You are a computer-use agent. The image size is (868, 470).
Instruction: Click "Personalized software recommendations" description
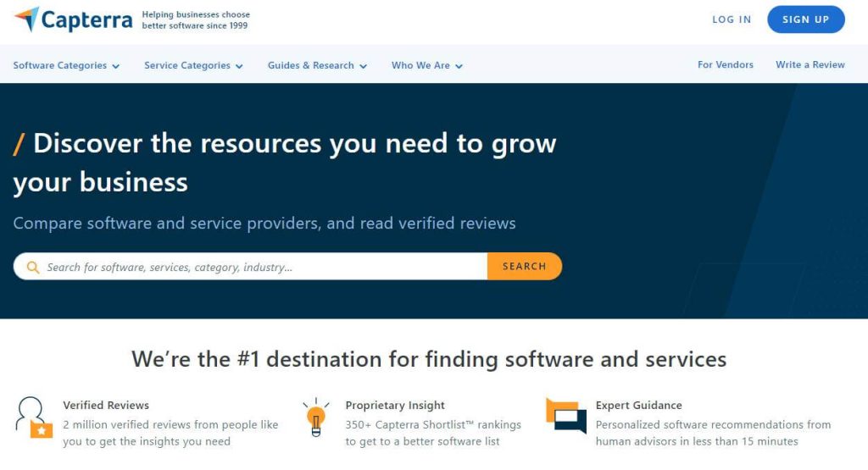coord(713,433)
